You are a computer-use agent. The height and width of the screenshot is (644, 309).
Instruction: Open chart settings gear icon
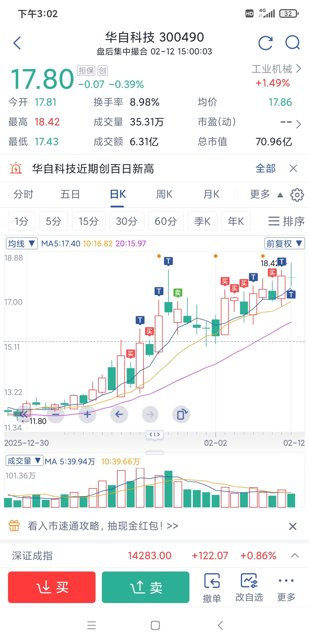297,195
